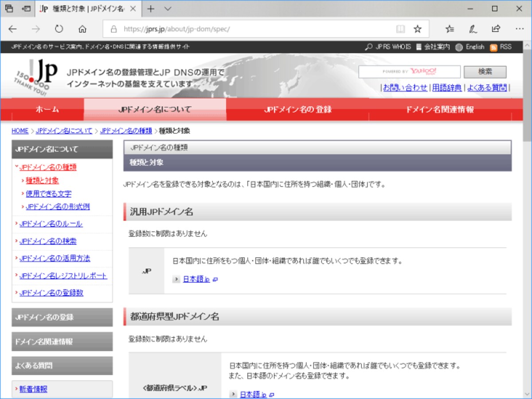Viewport: 532px width, 399px height.
Task: Go to the browser Home icon
Action: 82,29
